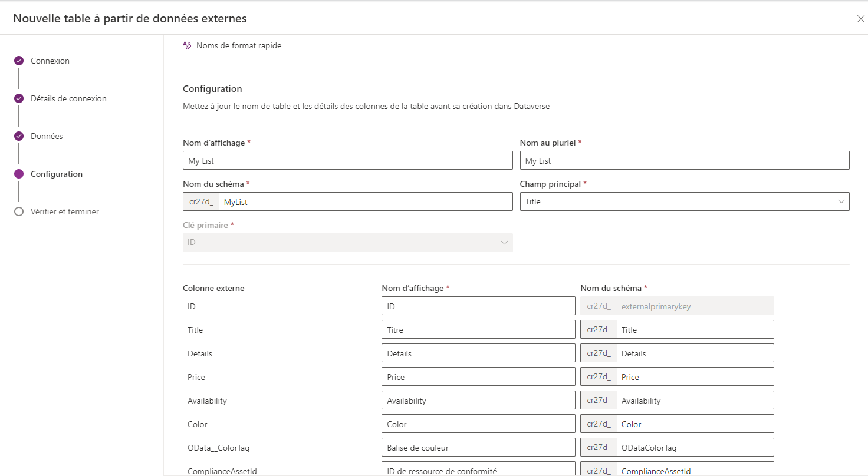This screenshot has height=476, width=868.
Task: Click the Details display name field
Action: [x=478, y=353]
